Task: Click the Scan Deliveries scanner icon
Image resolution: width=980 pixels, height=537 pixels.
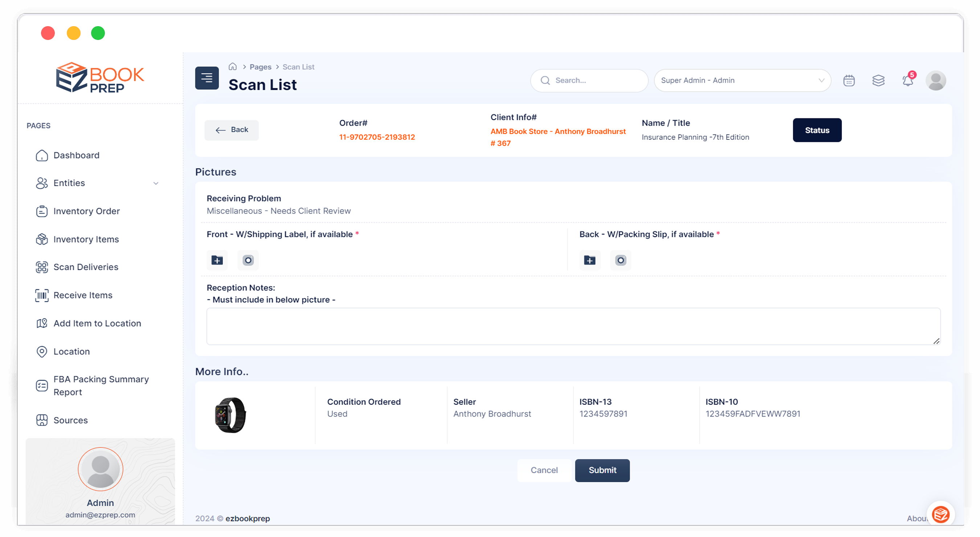Action: click(42, 267)
